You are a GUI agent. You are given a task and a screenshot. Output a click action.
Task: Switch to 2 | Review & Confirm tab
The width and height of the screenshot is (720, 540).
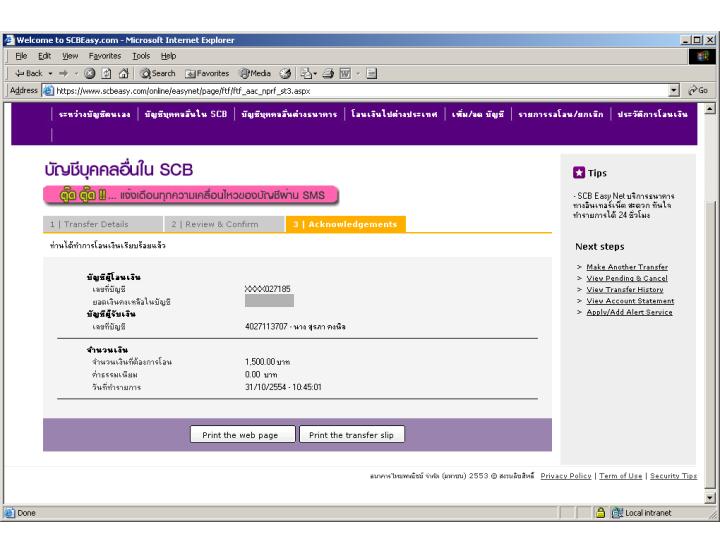point(224,224)
